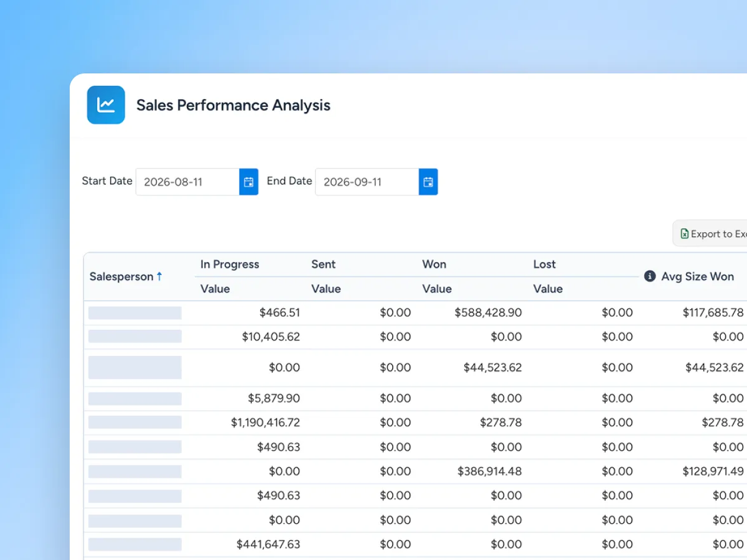
Task: Select the $128,971.49 Avg Size cell
Action: [x=713, y=471]
